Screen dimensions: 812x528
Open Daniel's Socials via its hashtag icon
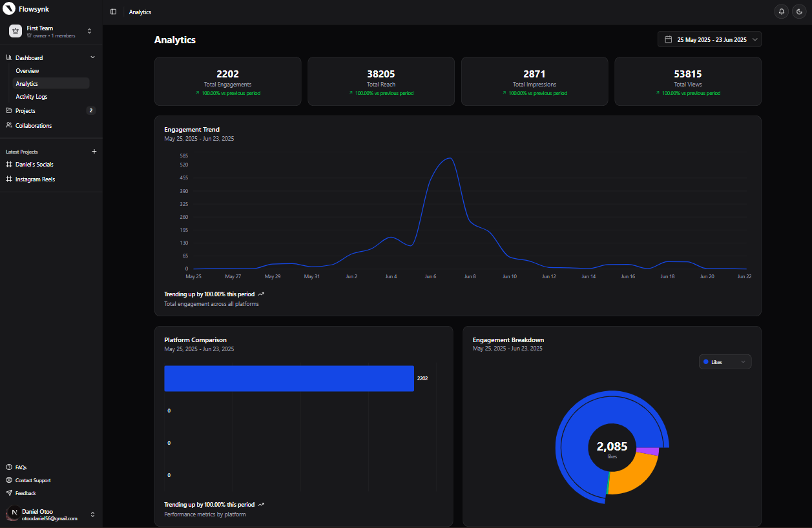click(x=8, y=164)
